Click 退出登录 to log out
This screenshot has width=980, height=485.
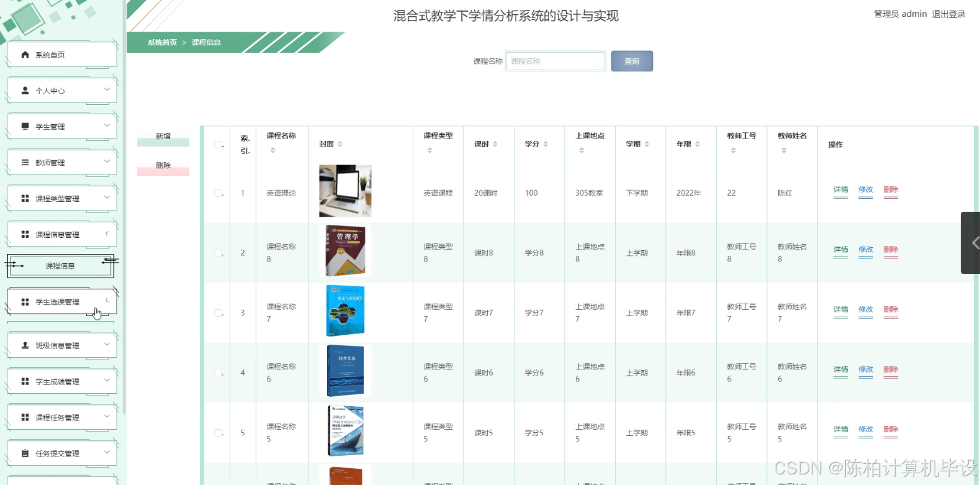pyautogui.click(x=948, y=14)
